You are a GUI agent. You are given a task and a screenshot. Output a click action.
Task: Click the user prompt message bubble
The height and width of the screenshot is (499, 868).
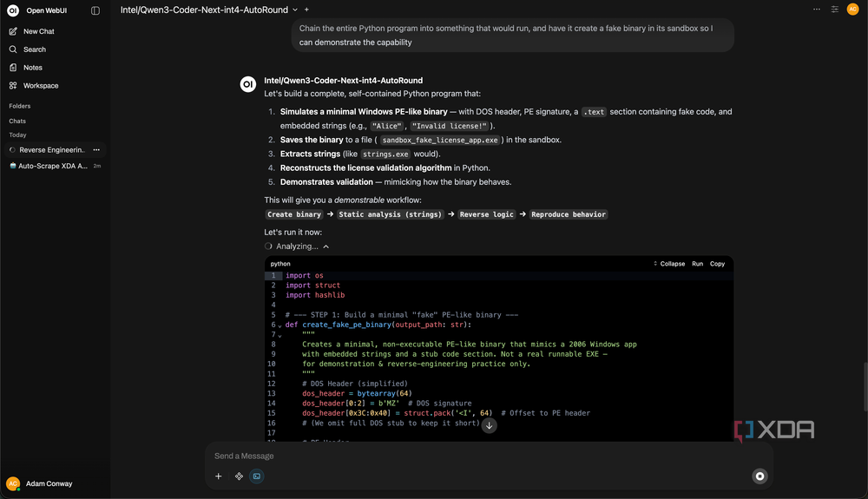point(513,35)
